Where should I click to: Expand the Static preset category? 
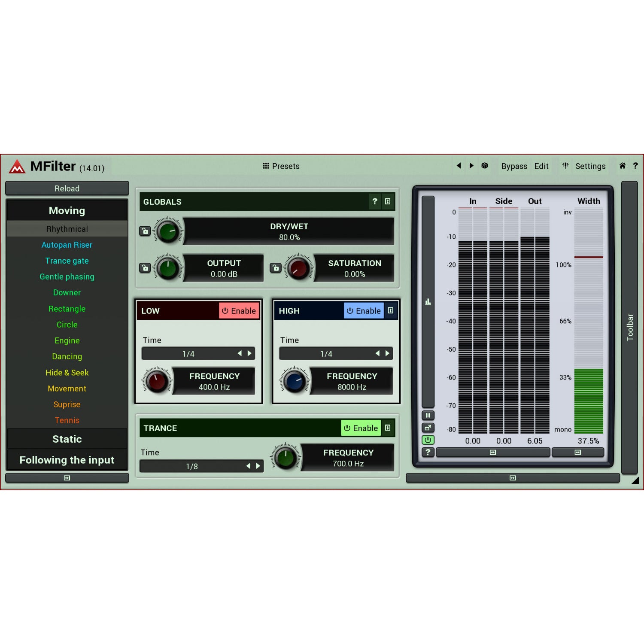pyautogui.click(x=67, y=439)
